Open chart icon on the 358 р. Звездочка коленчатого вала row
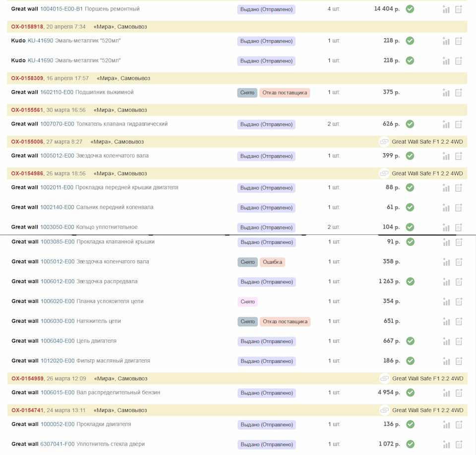The image size is (476, 455). [x=446, y=262]
